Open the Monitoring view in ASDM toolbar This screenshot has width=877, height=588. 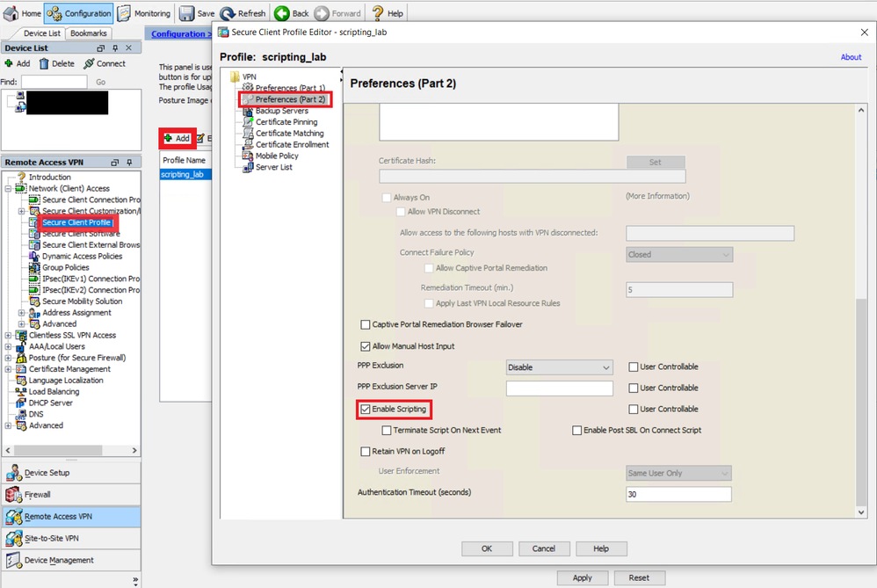pos(143,12)
